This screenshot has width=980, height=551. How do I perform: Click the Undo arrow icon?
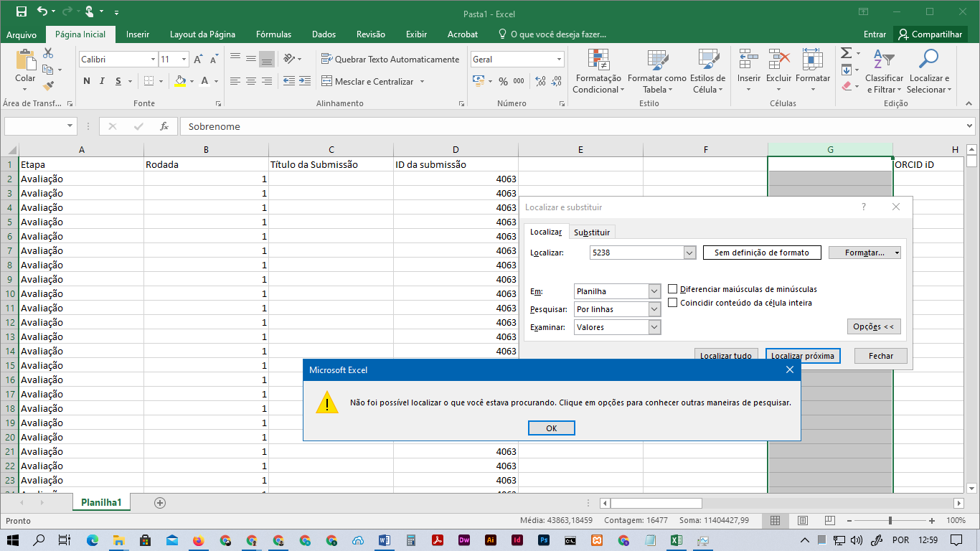coord(42,11)
